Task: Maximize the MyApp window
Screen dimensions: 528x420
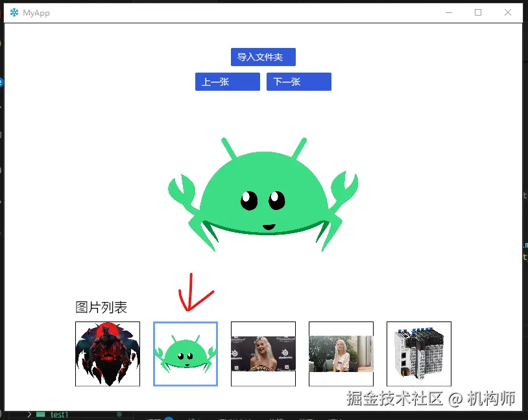Action: pyautogui.click(x=478, y=12)
